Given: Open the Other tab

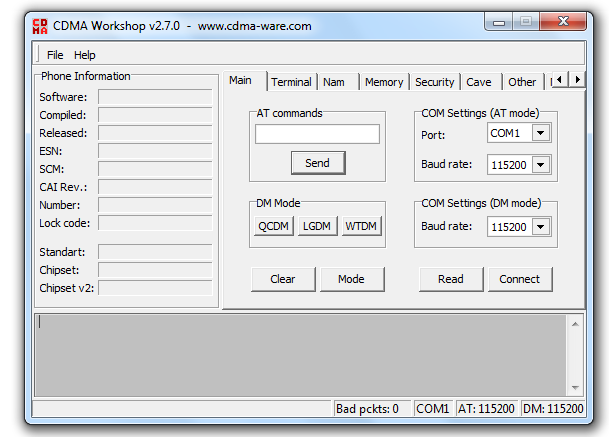Looking at the screenshot, I should [x=523, y=82].
